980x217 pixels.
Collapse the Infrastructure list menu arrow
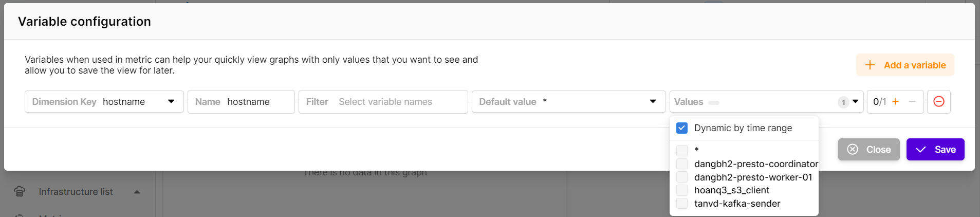[x=137, y=192]
